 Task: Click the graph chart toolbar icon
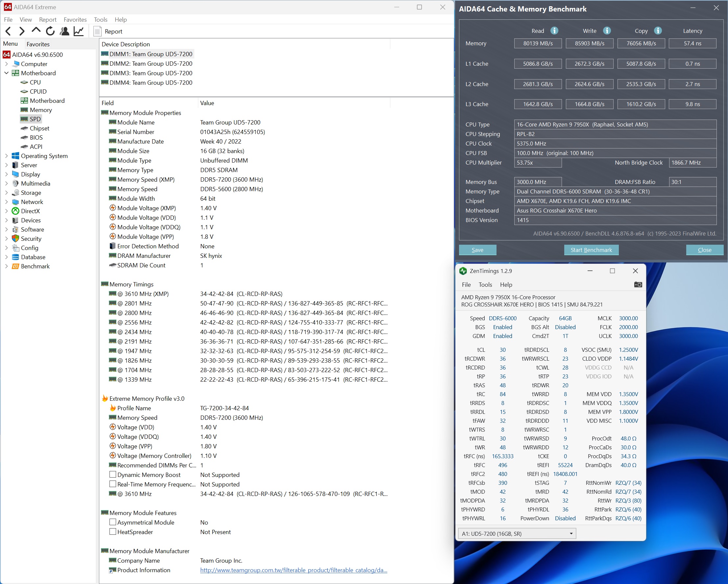click(x=79, y=32)
